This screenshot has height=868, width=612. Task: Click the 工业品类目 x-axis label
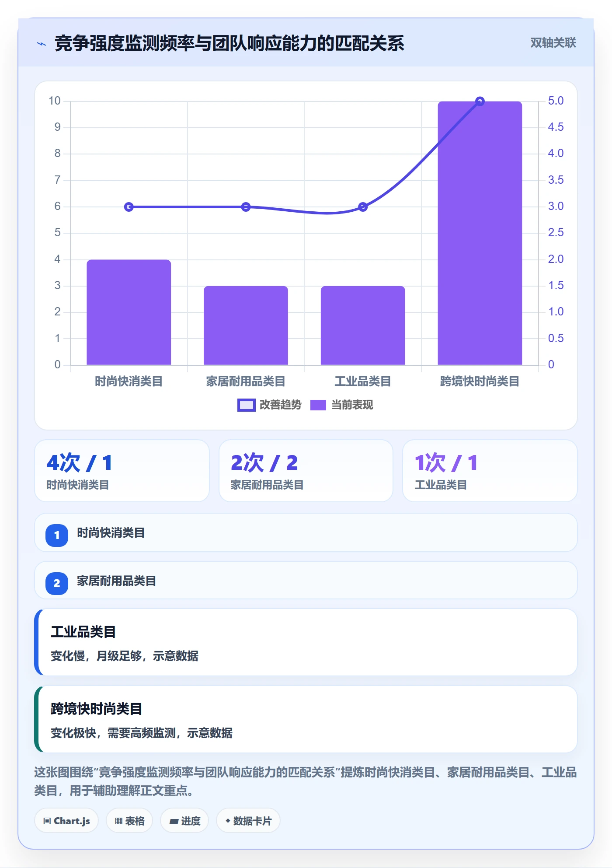[x=363, y=381]
